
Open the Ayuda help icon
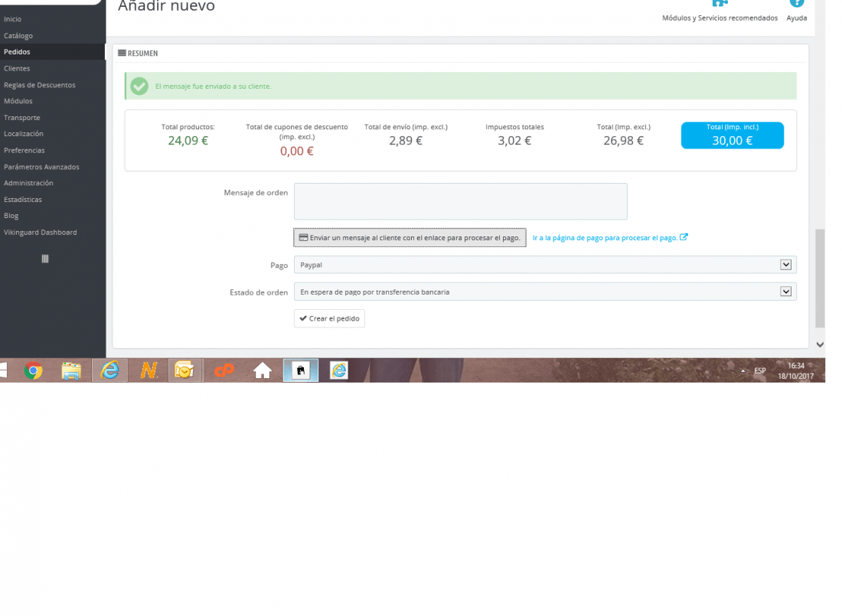796,11
